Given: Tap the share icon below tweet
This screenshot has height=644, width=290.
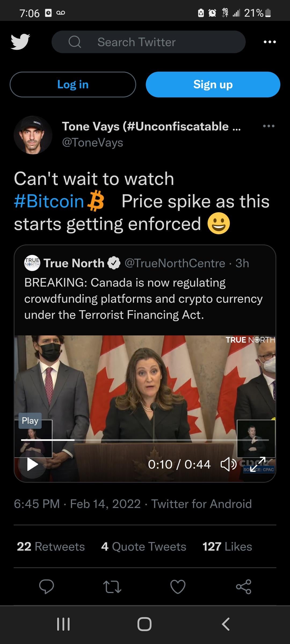Looking at the screenshot, I should [244, 586].
